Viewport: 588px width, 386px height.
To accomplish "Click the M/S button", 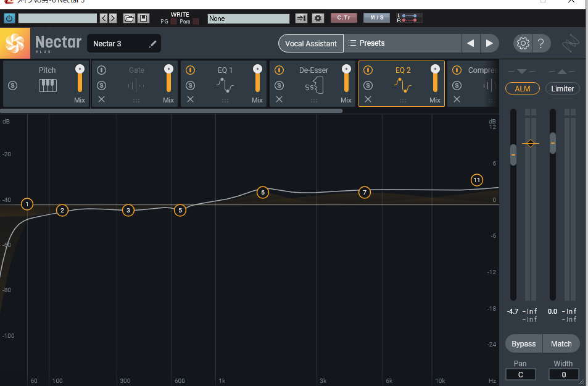I will tap(376, 18).
